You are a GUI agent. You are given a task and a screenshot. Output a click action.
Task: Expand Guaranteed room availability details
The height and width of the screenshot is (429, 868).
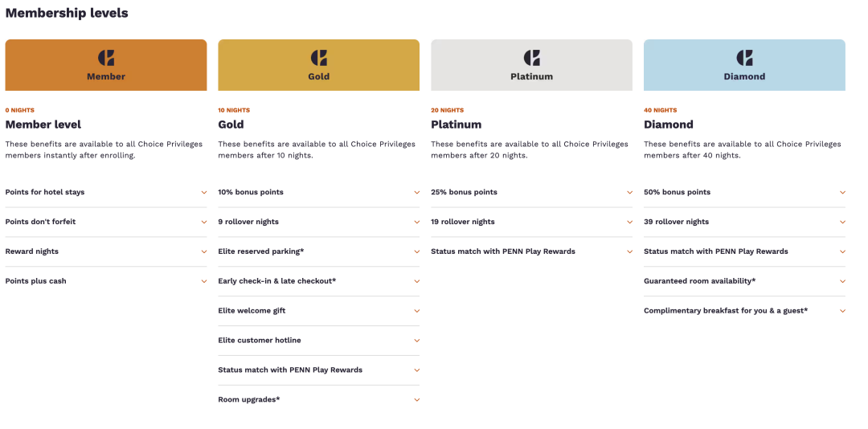[x=842, y=282]
